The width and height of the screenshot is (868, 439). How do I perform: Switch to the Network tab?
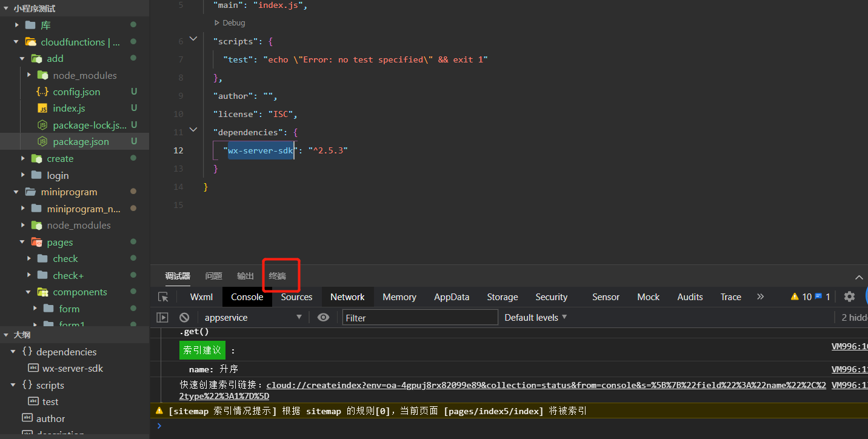click(x=347, y=297)
